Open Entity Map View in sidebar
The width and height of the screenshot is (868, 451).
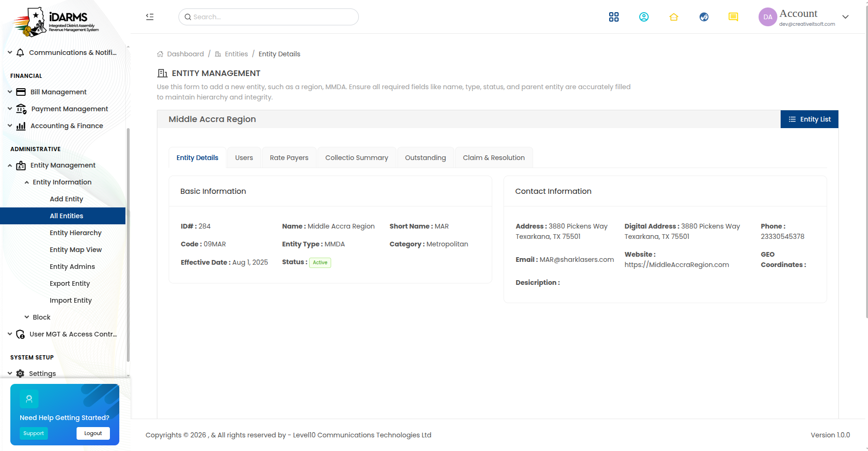pyautogui.click(x=76, y=250)
